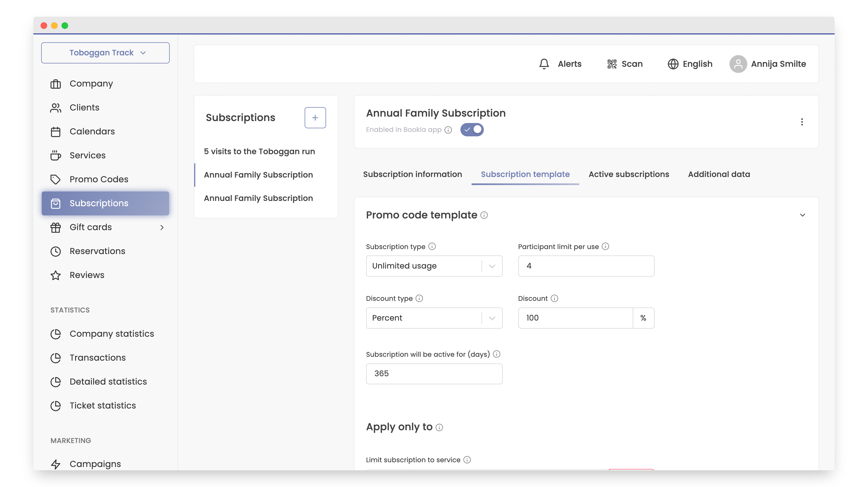The height and width of the screenshot is (487, 868).
Task: Click the active-for days input field
Action: [434, 373]
